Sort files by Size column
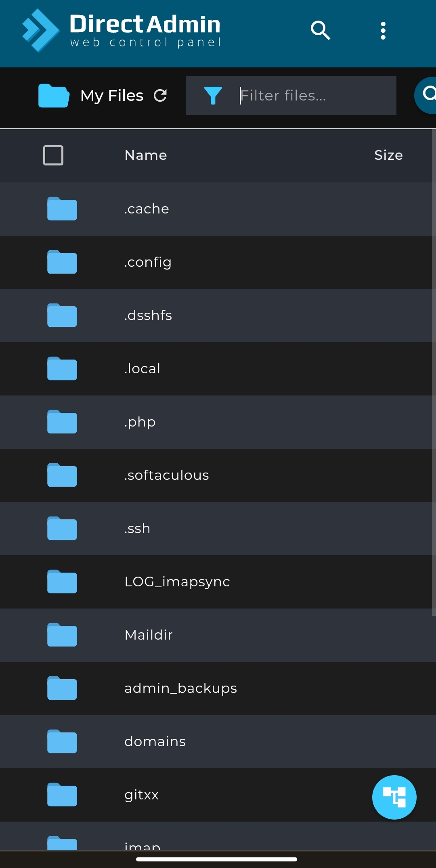The image size is (436, 868). pyautogui.click(x=388, y=155)
